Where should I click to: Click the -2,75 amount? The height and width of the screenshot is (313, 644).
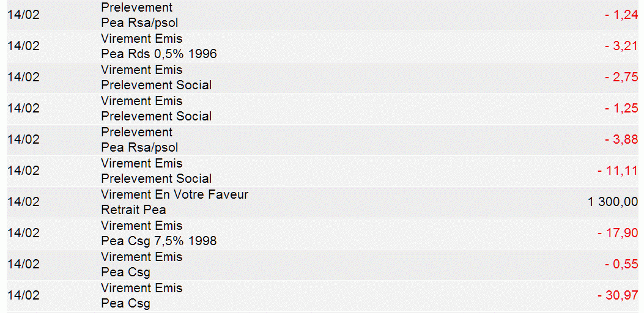point(621,78)
